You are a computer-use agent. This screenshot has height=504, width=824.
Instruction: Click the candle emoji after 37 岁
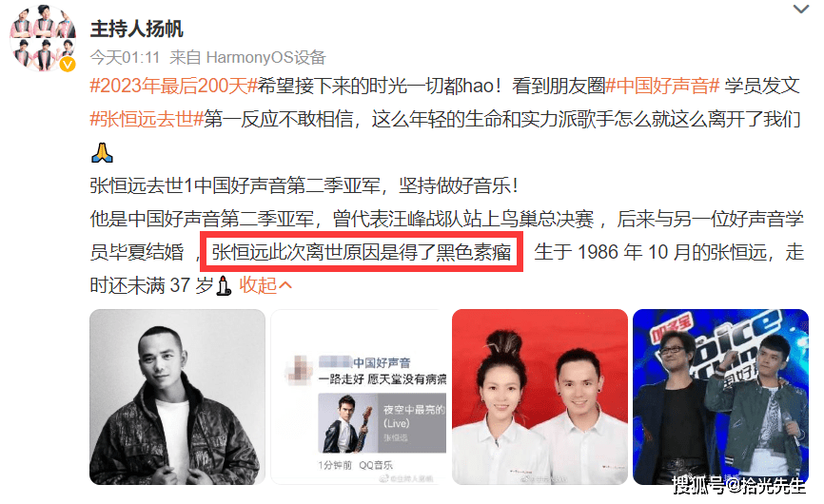coord(224,285)
